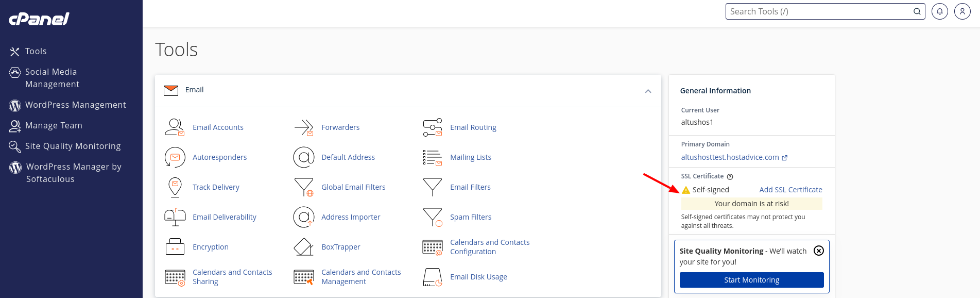Open the Forwarders link

[340, 127]
